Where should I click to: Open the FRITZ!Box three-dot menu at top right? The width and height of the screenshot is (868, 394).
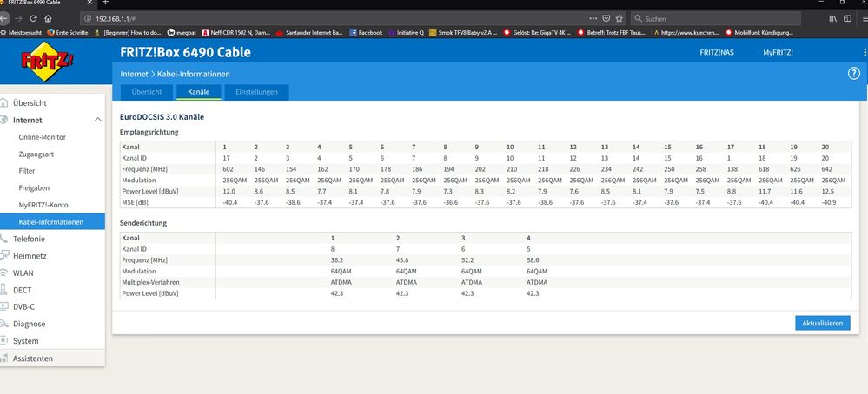coord(865,52)
